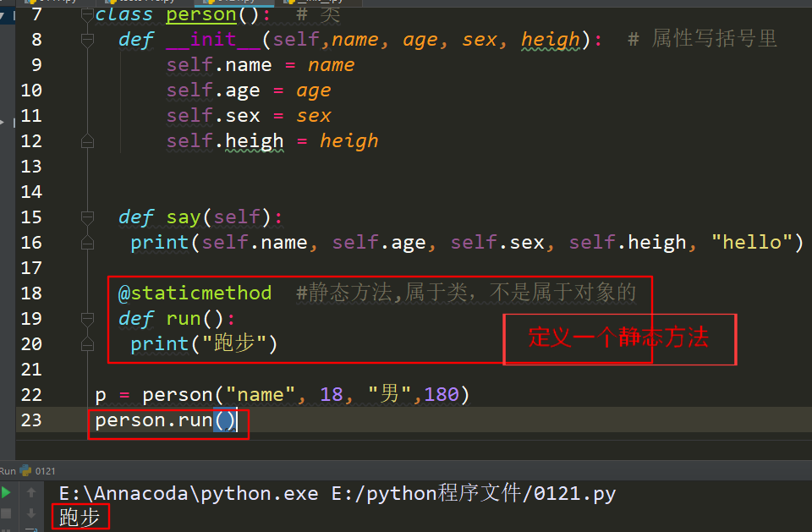This screenshot has width=812, height=532.
Task: Click the fold end marker on line 12
Action: pyautogui.click(x=87, y=141)
